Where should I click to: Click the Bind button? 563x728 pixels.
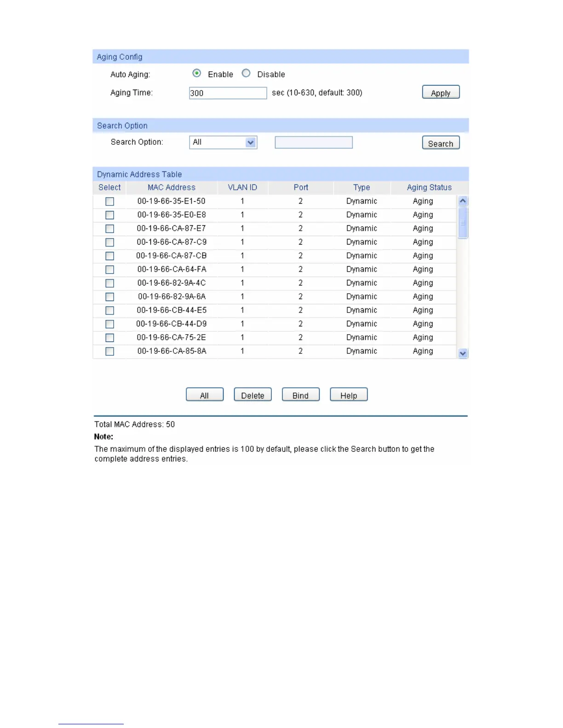(301, 395)
